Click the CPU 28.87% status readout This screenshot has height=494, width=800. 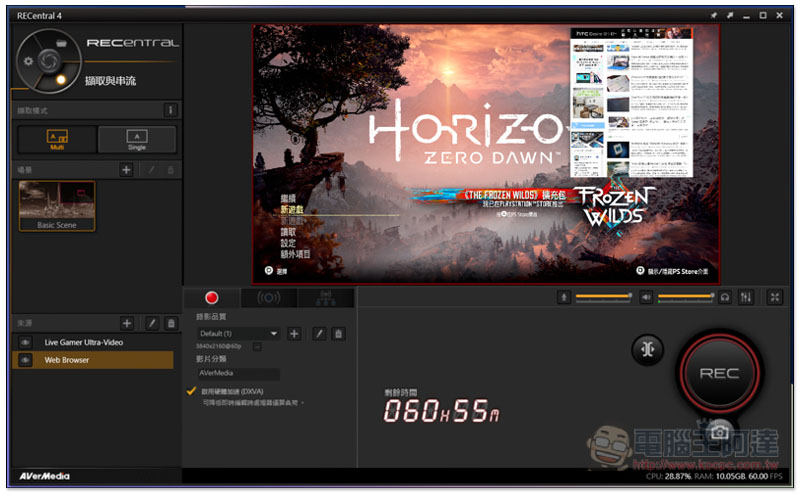[668, 476]
